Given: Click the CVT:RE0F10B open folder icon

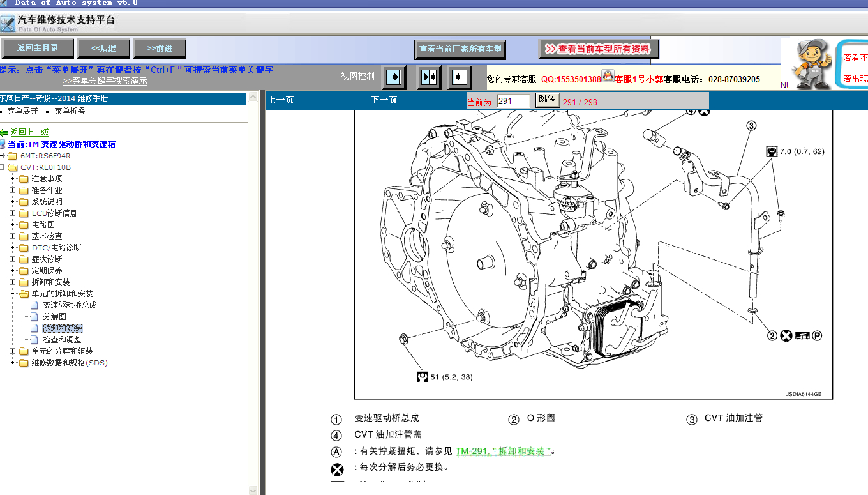Looking at the screenshot, I should click(12, 167).
